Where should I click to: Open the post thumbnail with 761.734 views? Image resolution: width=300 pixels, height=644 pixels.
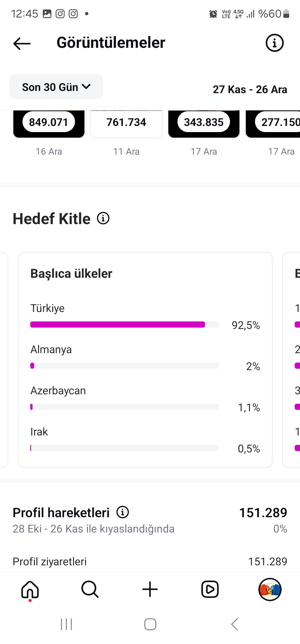point(126,124)
